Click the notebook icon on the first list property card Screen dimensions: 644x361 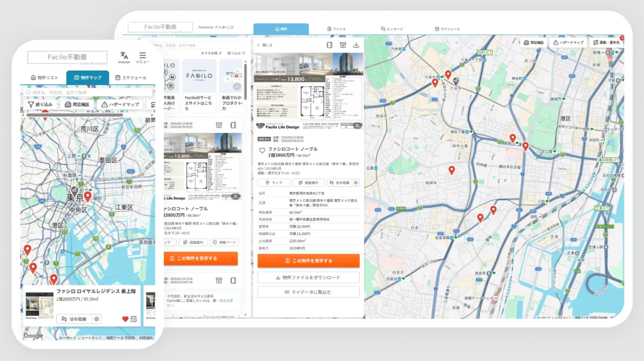click(233, 125)
